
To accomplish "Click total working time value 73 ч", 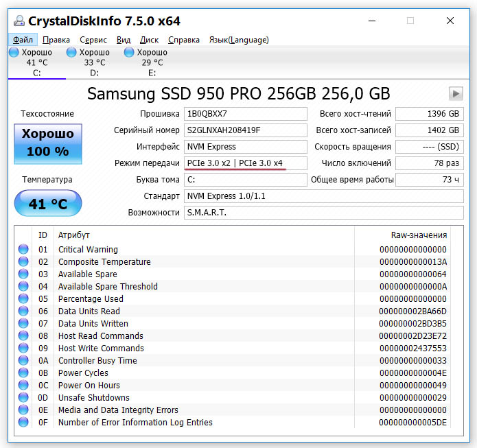I will 429,180.
